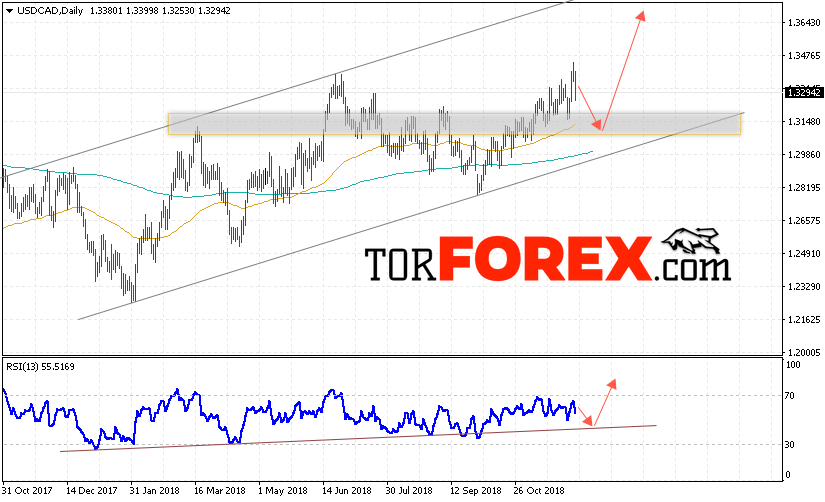
Task: Click the upward red arrowhead in RSI panel
Action: (611, 384)
